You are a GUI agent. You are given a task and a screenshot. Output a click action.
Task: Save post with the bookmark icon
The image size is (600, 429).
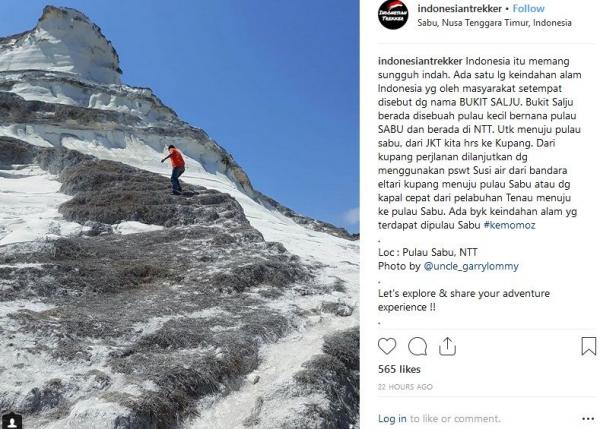tap(589, 346)
